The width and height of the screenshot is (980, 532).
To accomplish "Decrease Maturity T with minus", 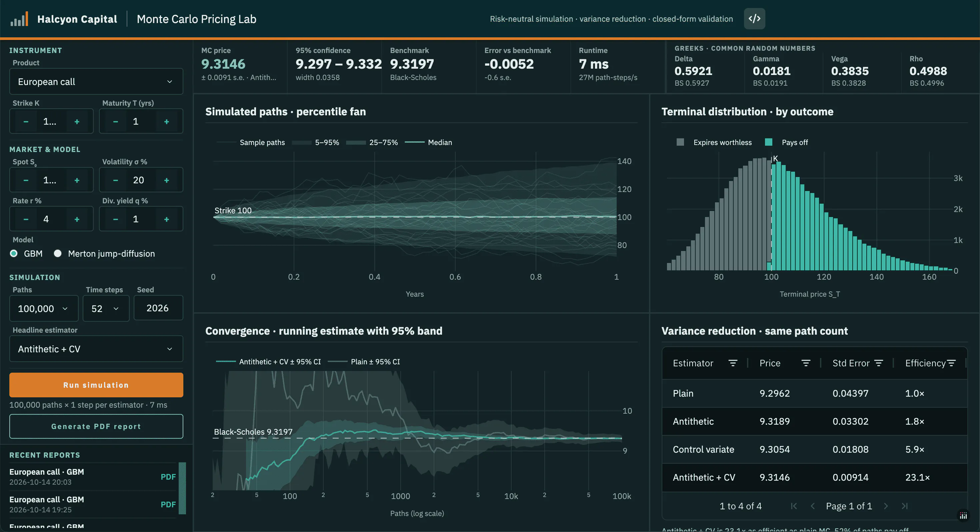I will [116, 121].
